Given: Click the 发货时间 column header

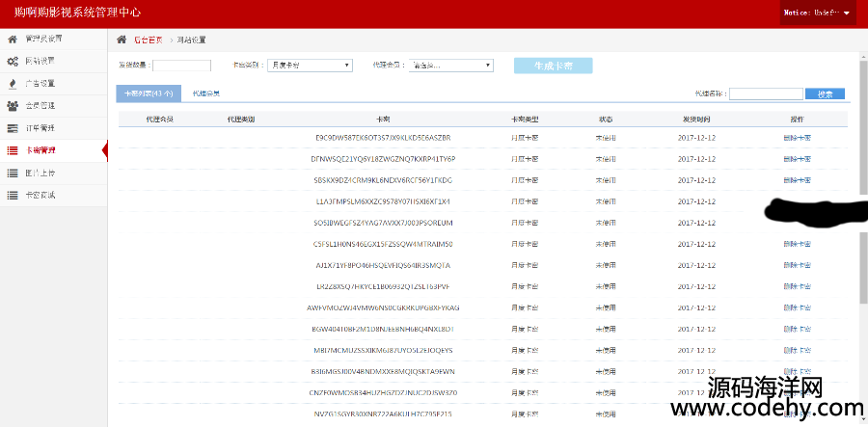Looking at the screenshot, I should (696, 120).
